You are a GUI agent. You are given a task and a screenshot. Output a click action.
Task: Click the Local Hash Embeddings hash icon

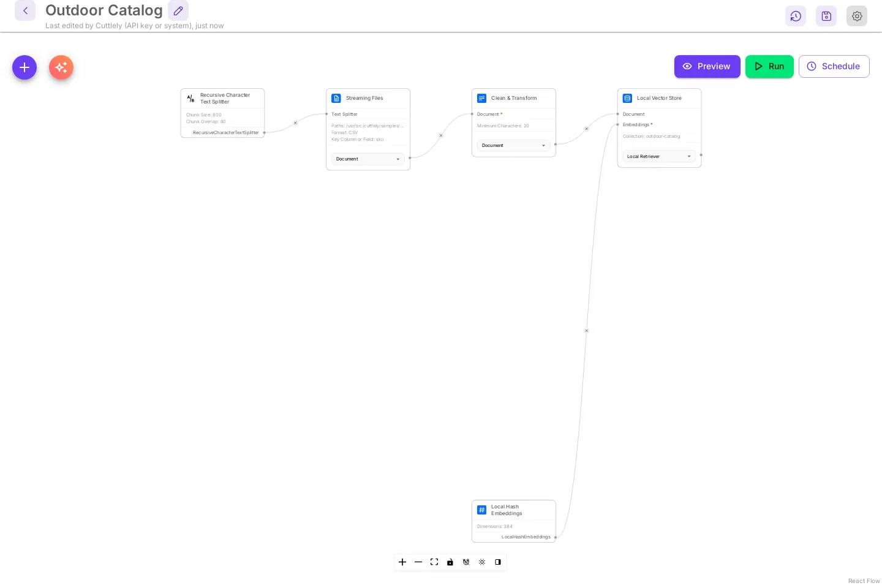click(482, 510)
